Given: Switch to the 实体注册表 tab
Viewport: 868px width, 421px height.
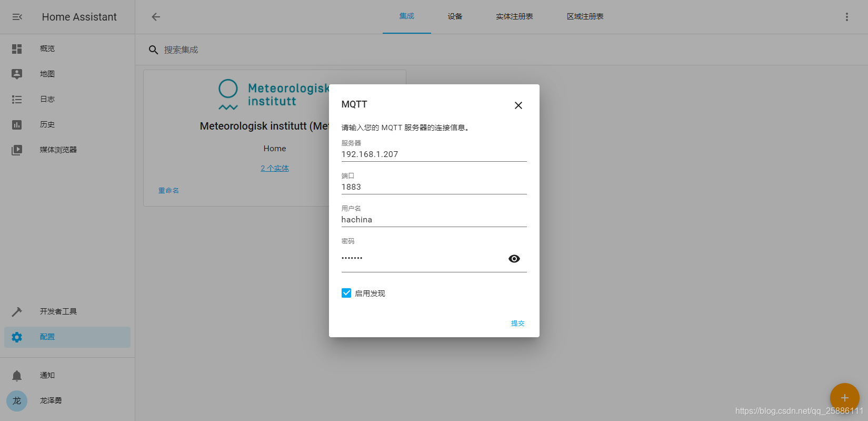Looking at the screenshot, I should coord(514,16).
